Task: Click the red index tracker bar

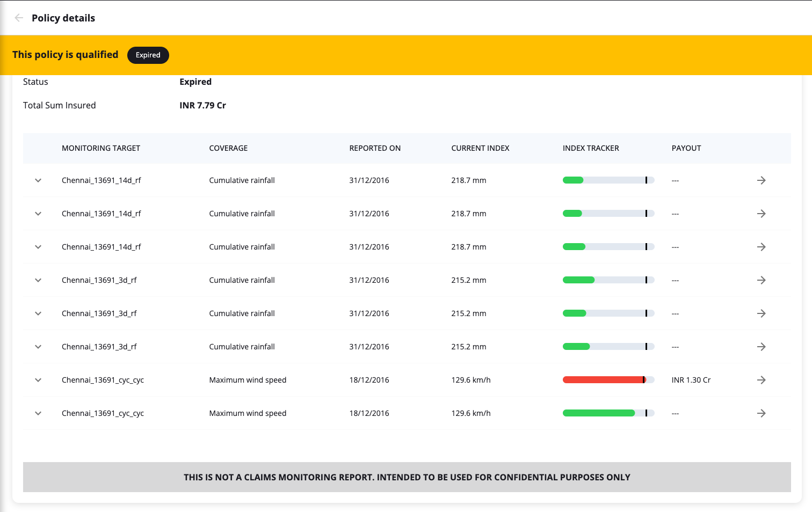Action: (x=608, y=380)
